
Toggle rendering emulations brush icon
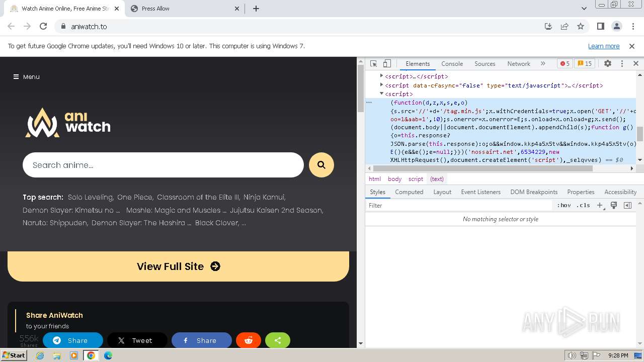tap(614, 206)
